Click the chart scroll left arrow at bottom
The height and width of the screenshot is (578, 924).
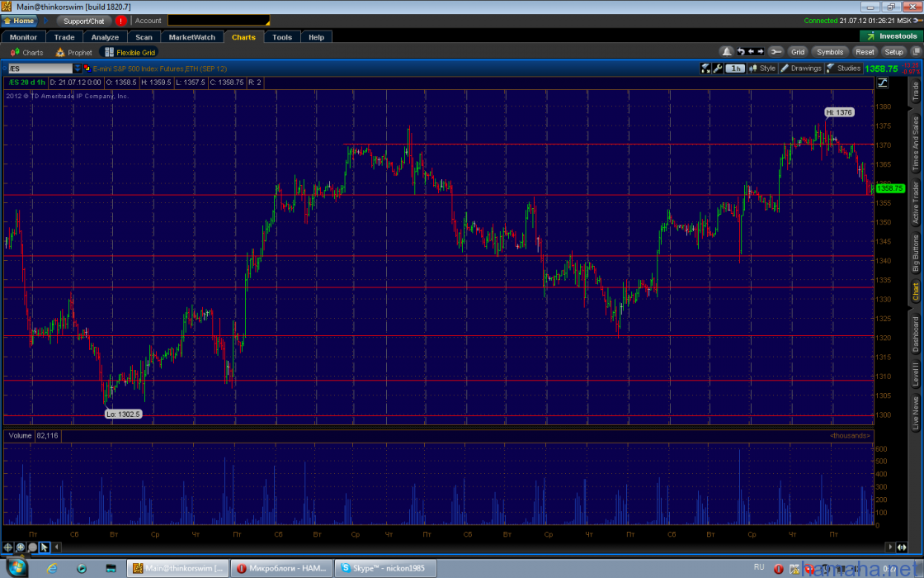(57, 547)
